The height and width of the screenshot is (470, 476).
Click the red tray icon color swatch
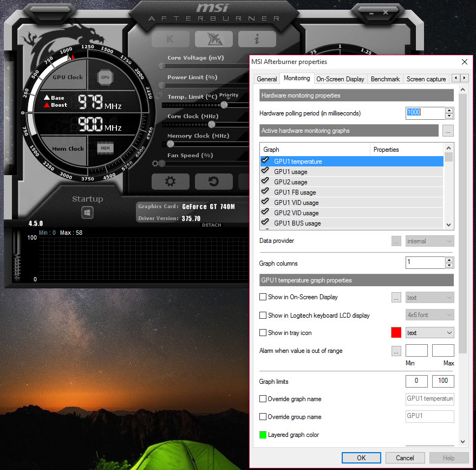(x=396, y=333)
